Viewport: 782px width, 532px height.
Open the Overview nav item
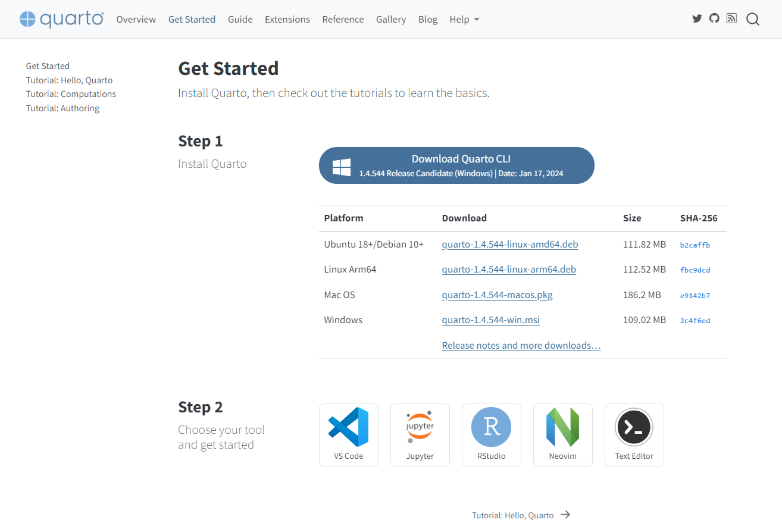(x=136, y=19)
